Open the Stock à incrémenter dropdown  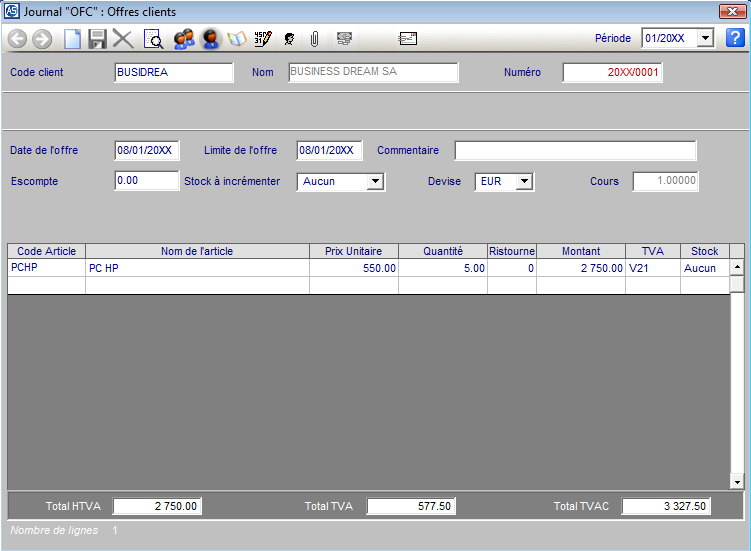click(x=375, y=182)
